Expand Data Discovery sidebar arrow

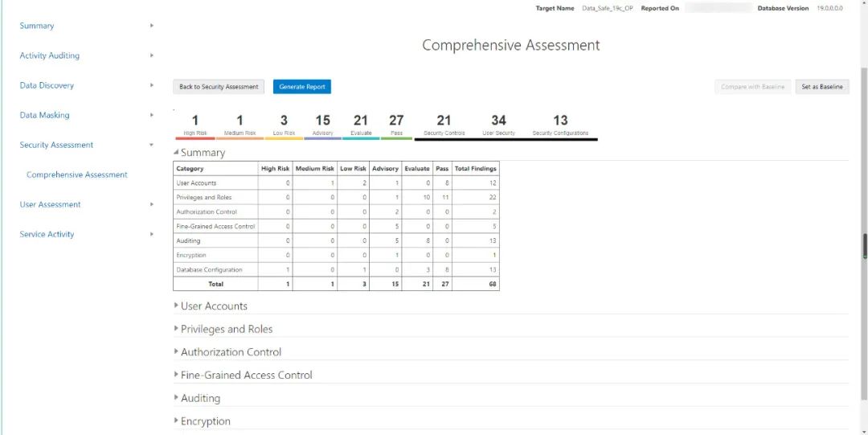[152, 85]
